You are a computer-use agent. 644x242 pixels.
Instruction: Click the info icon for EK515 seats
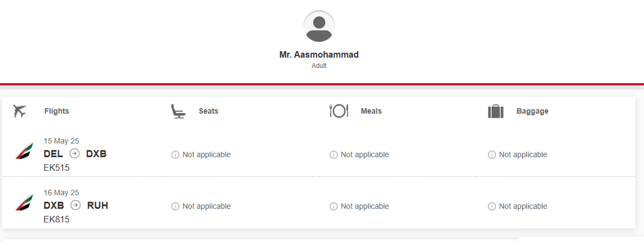coord(175,155)
